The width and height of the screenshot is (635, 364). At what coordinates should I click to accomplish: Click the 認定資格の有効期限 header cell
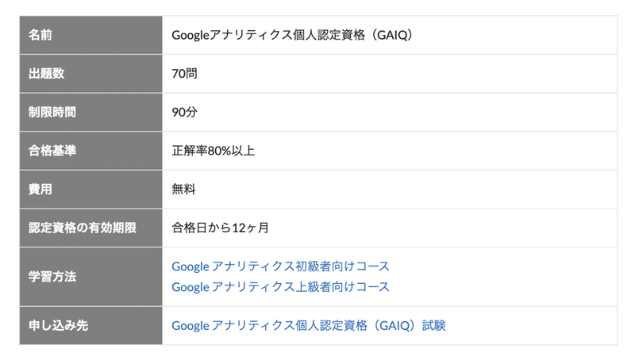[91, 228]
